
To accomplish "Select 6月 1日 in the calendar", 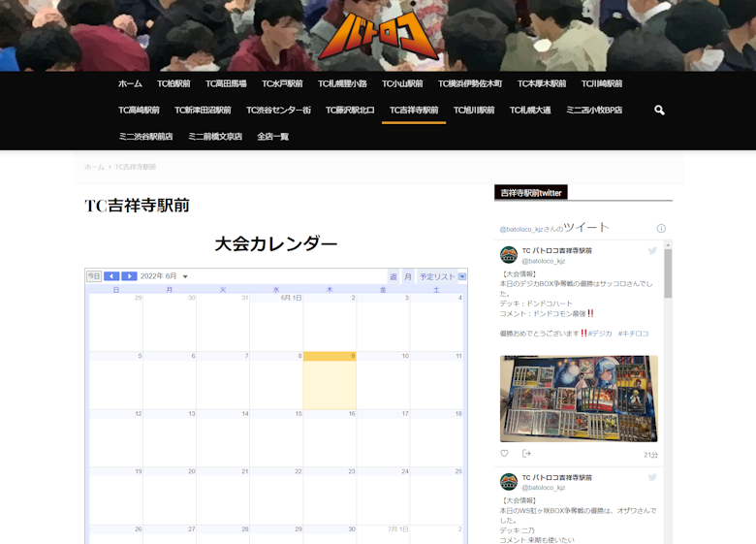I will [x=276, y=322].
